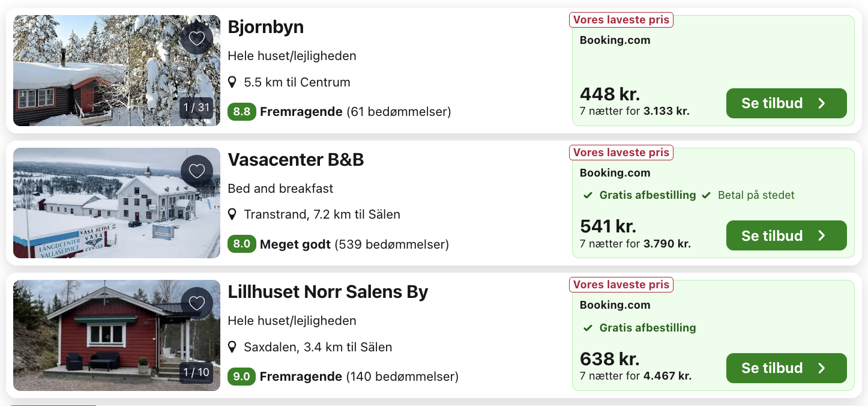Click Vores laveste pris label on Bjornbyn

tap(621, 19)
